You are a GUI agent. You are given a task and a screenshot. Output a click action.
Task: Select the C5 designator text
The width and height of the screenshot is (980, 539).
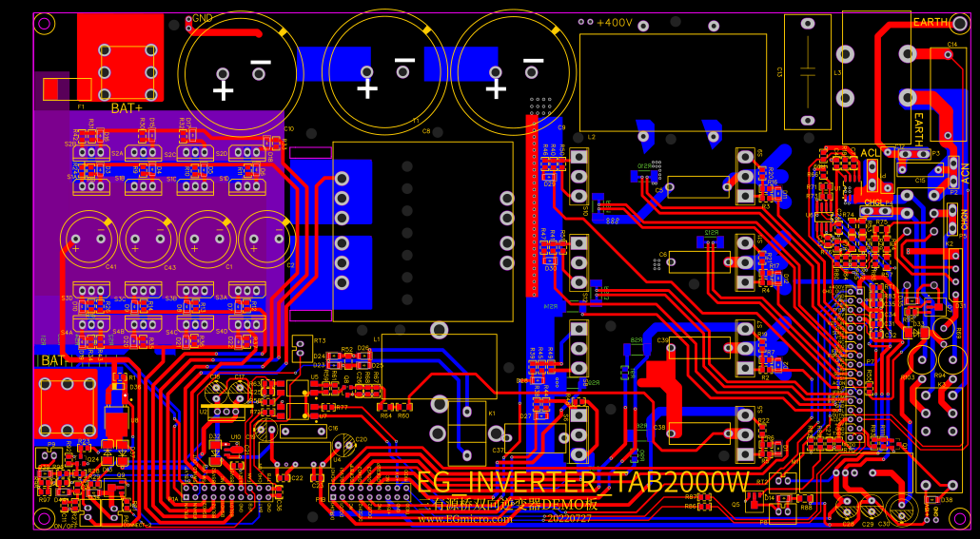point(659,190)
